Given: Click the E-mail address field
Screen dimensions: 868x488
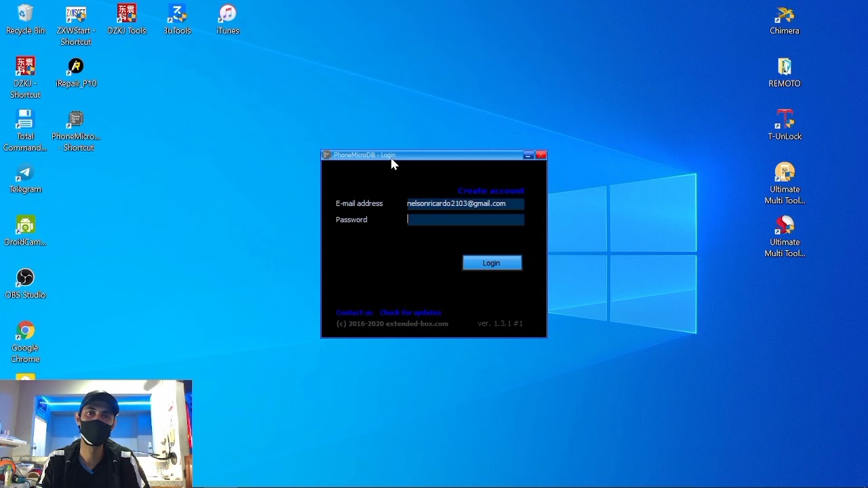Looking at the screenshot, I should pos(465,203).
